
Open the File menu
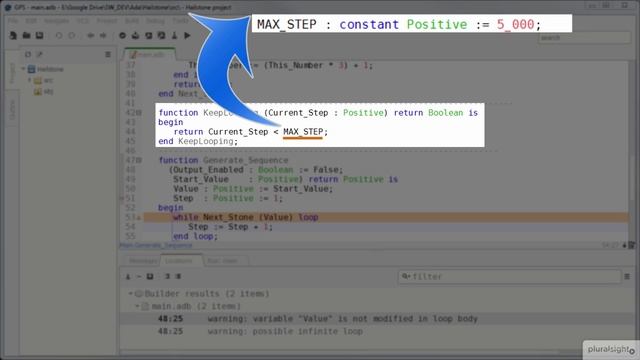tap(13, 20)
